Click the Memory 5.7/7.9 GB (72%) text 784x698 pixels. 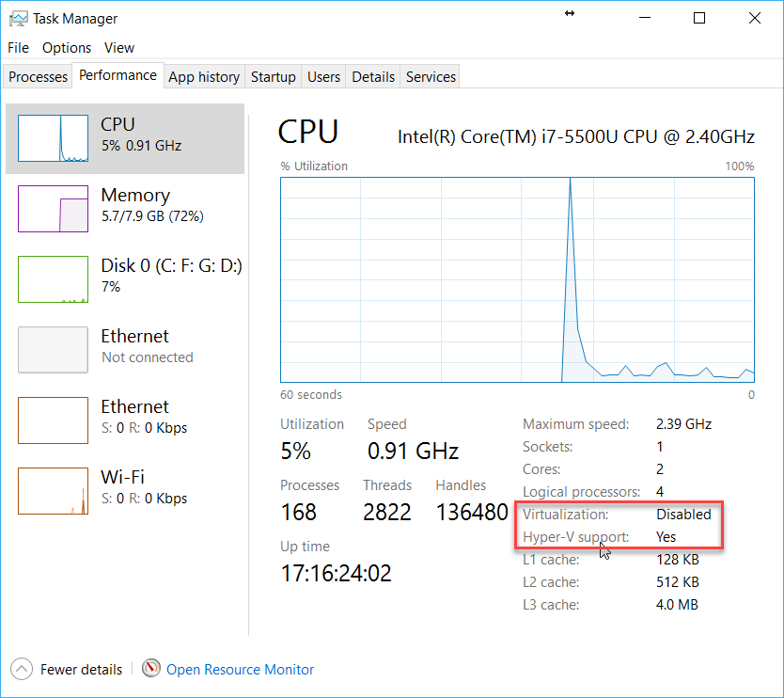152,216
